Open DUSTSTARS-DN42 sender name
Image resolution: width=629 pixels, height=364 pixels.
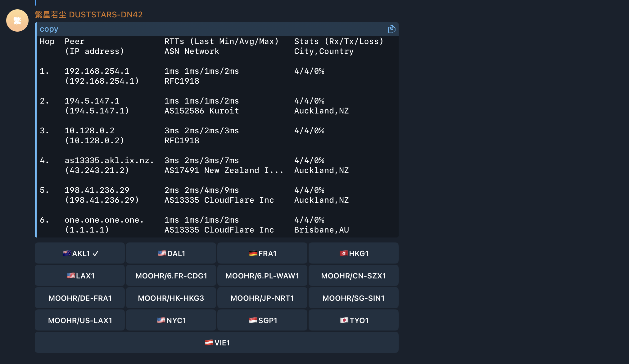pos(89,15)
